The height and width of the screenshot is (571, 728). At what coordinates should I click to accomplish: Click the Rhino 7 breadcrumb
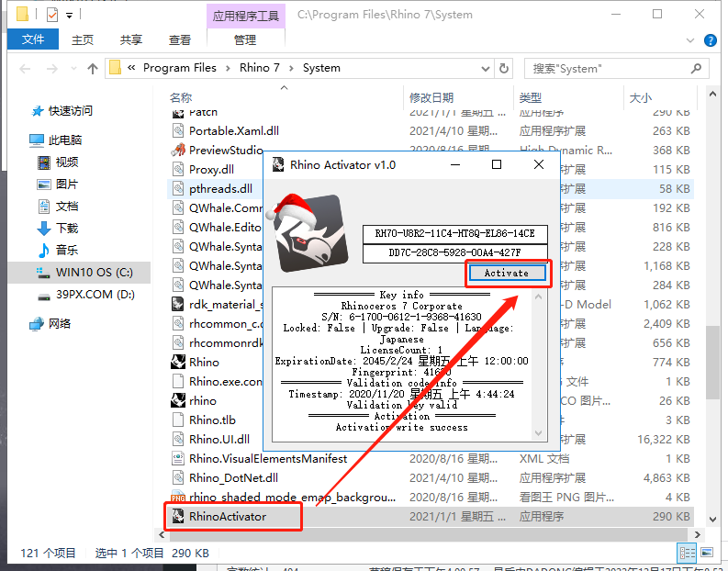tap(260, 68)
